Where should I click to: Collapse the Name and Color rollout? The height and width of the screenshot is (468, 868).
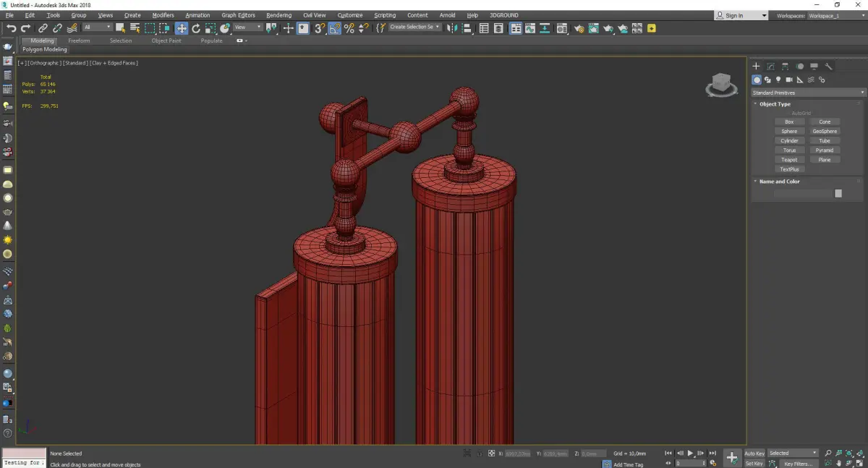point(779,182)
